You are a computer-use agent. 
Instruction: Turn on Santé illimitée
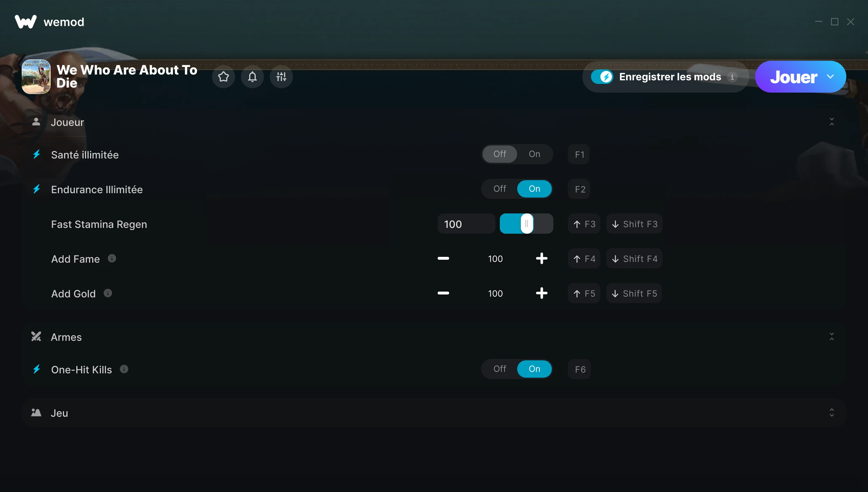534,154
